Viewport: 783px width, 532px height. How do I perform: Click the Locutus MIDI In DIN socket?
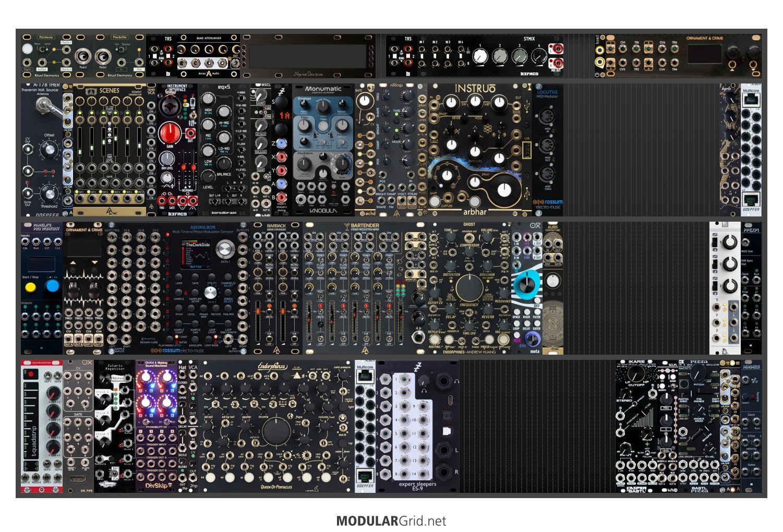(x=547, y=116)
